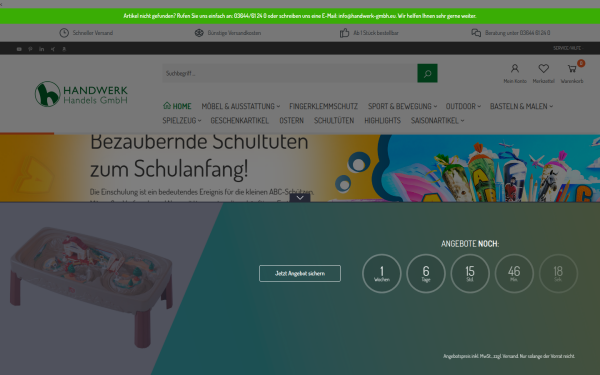
Task: Click Ab 1 Stück bestellbar text
Action: (x=376, y=33)
